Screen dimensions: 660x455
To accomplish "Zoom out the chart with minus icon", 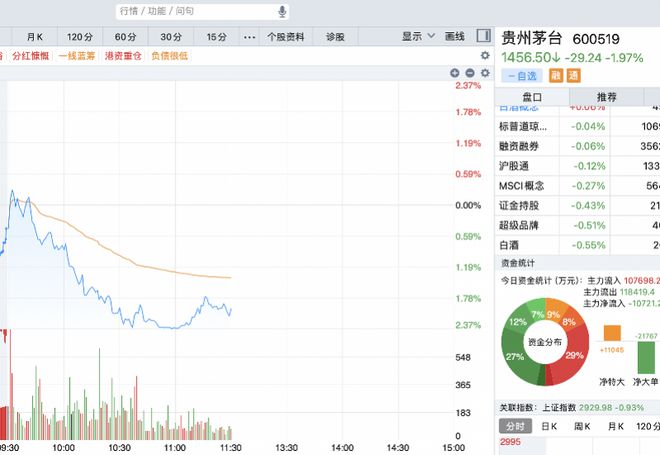I will pos(468,73).
